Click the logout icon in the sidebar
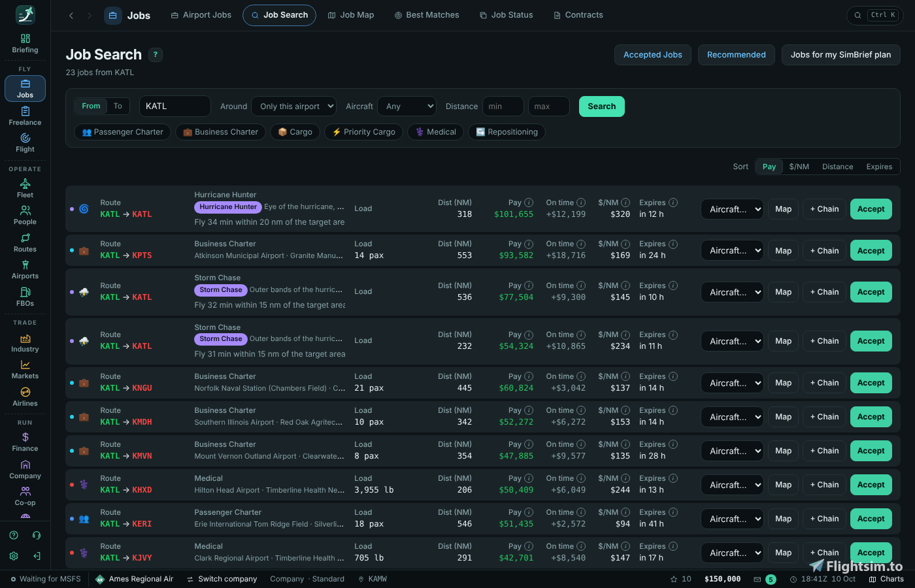Viewport: 915px width, 588px height. (x=37, y=556)
